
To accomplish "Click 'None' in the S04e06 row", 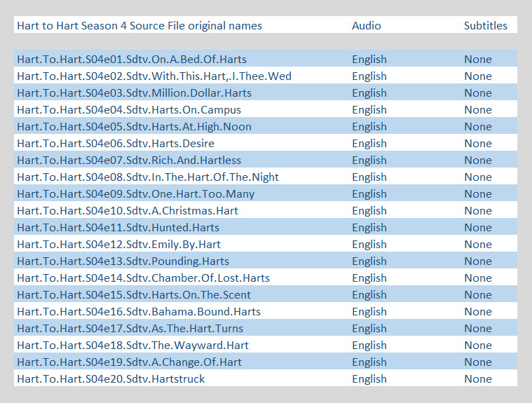I will (x=478, y=144).
